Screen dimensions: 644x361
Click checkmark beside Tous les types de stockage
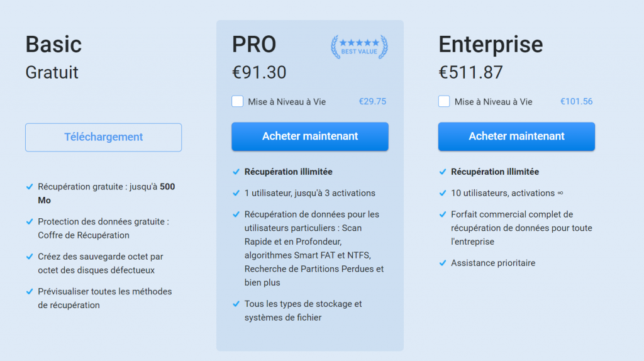point(236,304)
